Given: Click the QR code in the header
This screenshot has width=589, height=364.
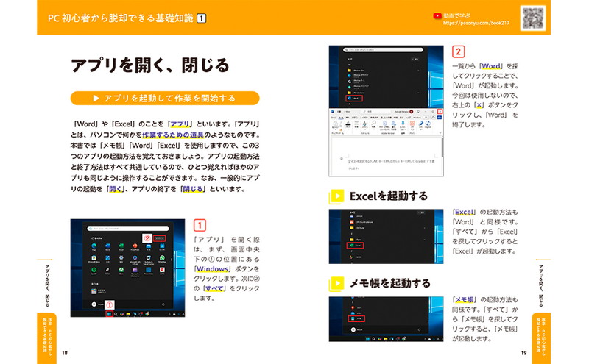Looking at the screenshot, I should tap(535, 18).
